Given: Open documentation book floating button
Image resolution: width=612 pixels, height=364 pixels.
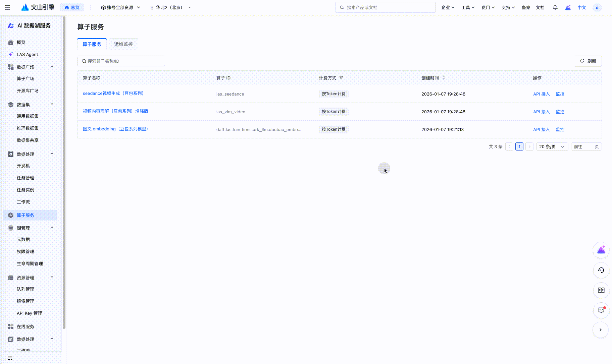Looking at the screenshot, I should click(601, 290).
